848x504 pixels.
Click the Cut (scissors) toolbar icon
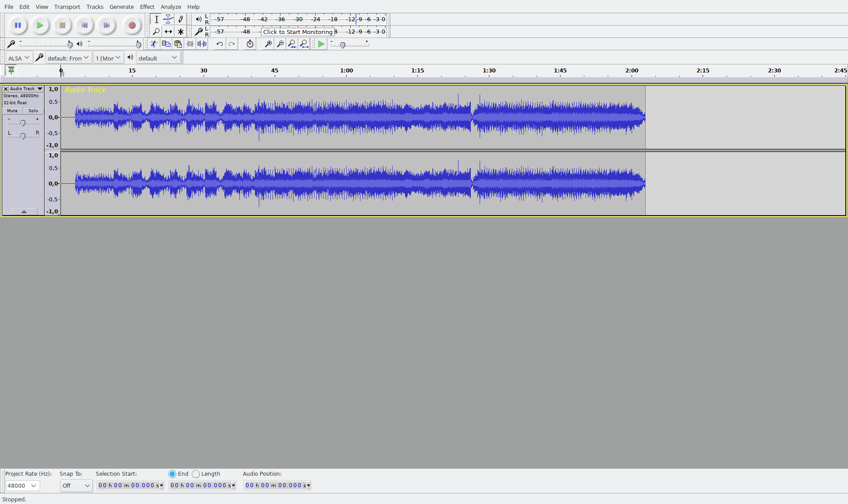pyautogui.click(x=154, y=44)
